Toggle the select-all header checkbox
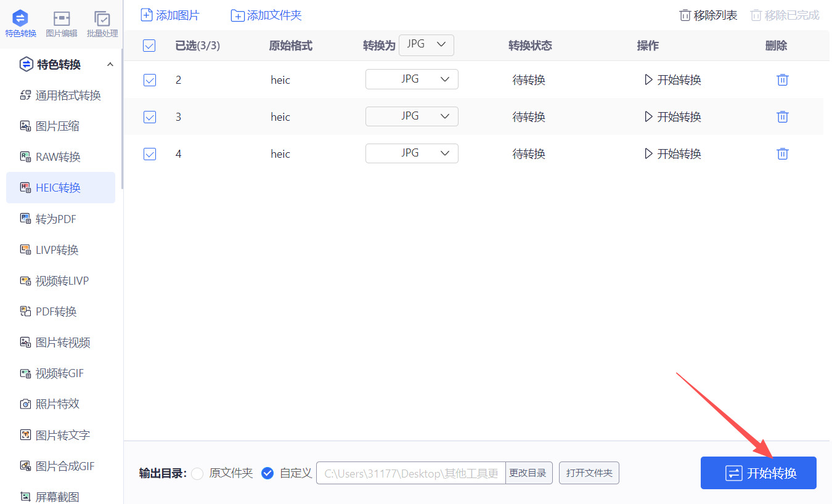This screenshot has width=832, height=504. click(149, 46)
